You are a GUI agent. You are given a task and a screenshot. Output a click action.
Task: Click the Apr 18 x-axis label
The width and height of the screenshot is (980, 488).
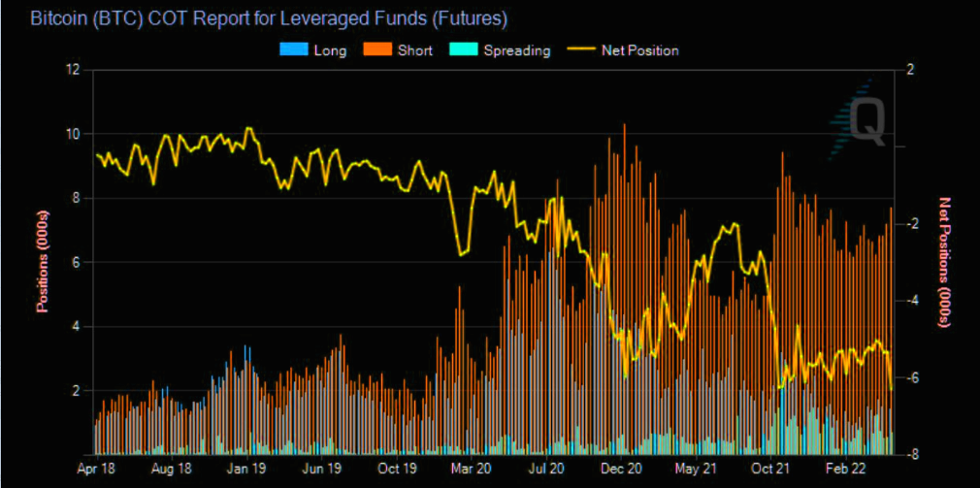tap(95, 468)
